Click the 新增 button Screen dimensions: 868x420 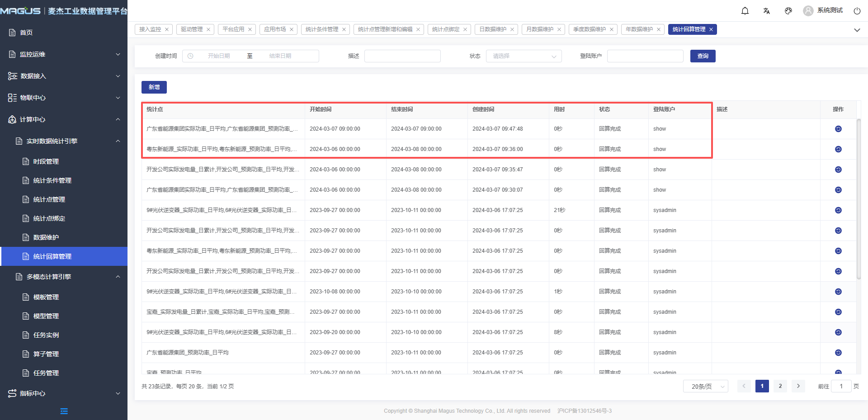(154, 87)
